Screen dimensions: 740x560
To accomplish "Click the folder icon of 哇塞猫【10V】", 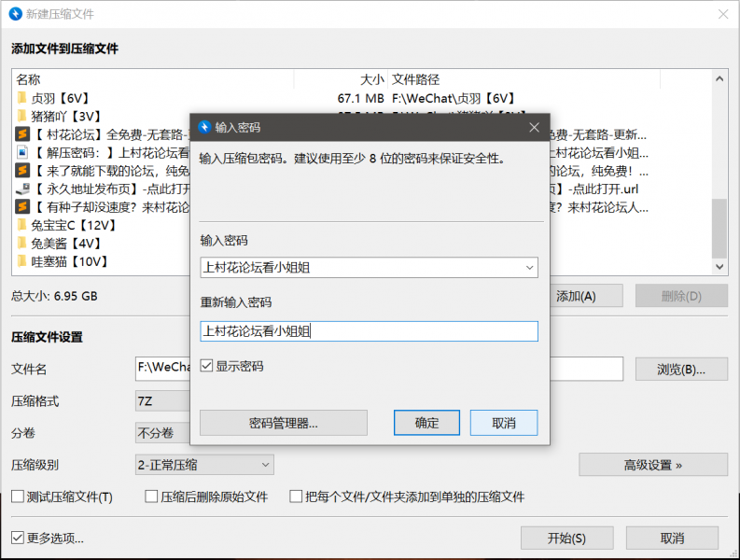I will pos(22,261).
